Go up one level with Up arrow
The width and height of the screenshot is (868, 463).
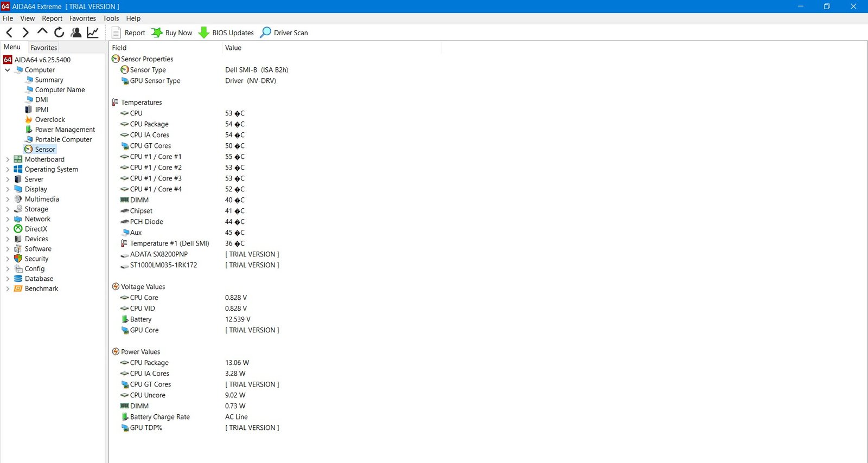(x=42, y=32)
